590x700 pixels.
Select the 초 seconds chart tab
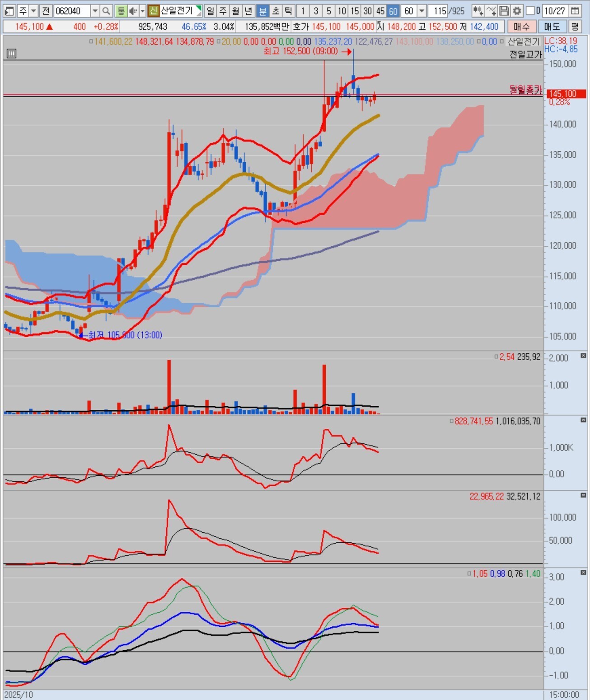pos(276,10)
